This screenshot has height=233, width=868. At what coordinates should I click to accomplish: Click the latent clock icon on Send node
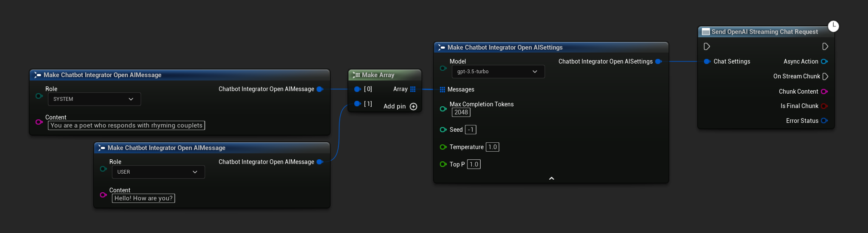pyautogui.click(x=833, y=26)
